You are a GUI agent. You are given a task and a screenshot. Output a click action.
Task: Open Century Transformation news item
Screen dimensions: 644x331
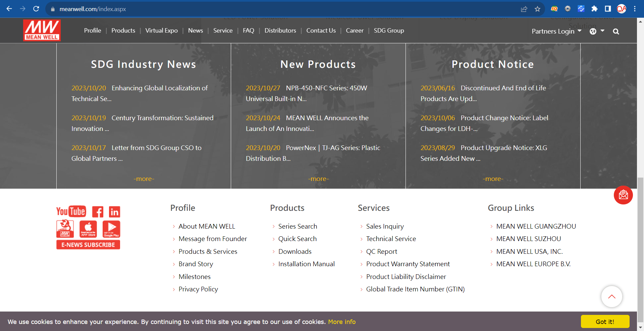143,123
